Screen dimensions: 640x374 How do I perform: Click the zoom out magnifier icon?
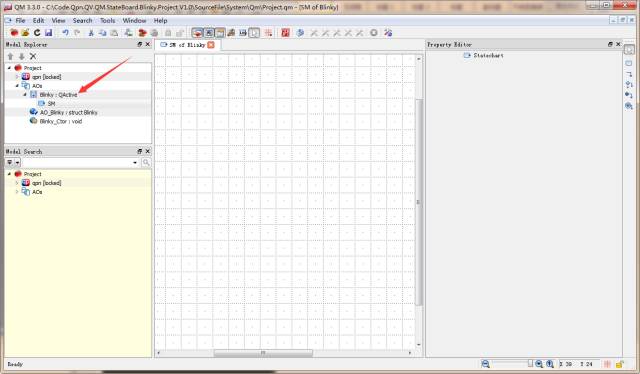pos(485,364)
